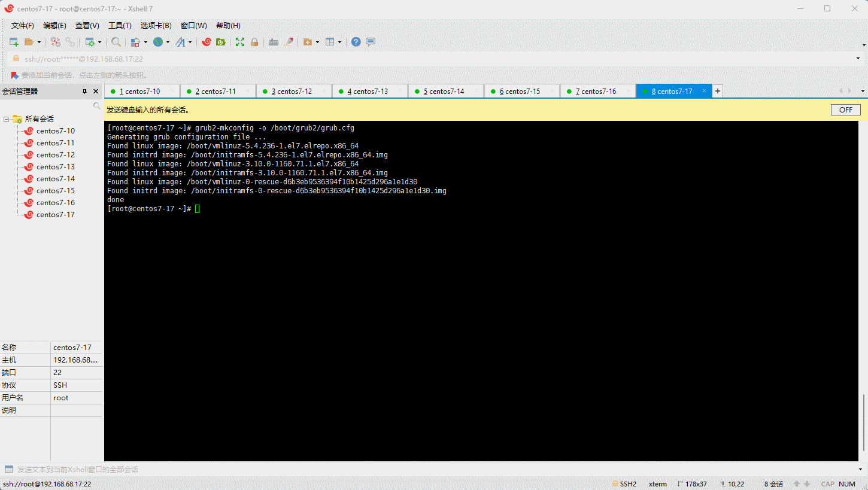The height and width of the screenshot is (490, 868).
Task: Click the keyboard key-mapping toolbar icon
Action: 274,42
